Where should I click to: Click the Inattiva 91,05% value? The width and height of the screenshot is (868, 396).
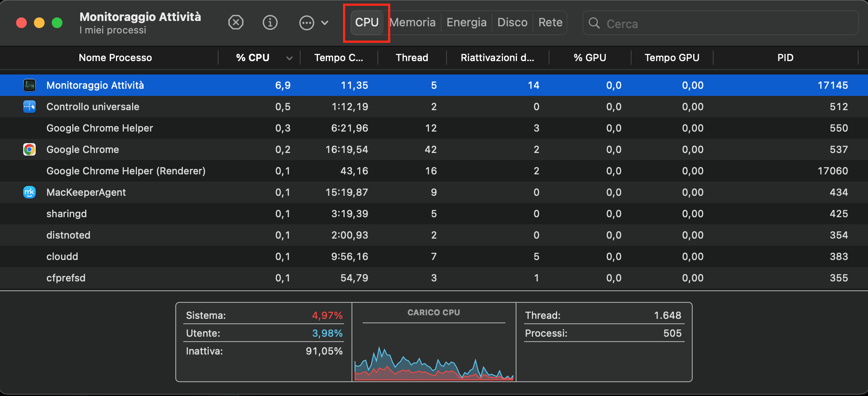pos(324,351)
